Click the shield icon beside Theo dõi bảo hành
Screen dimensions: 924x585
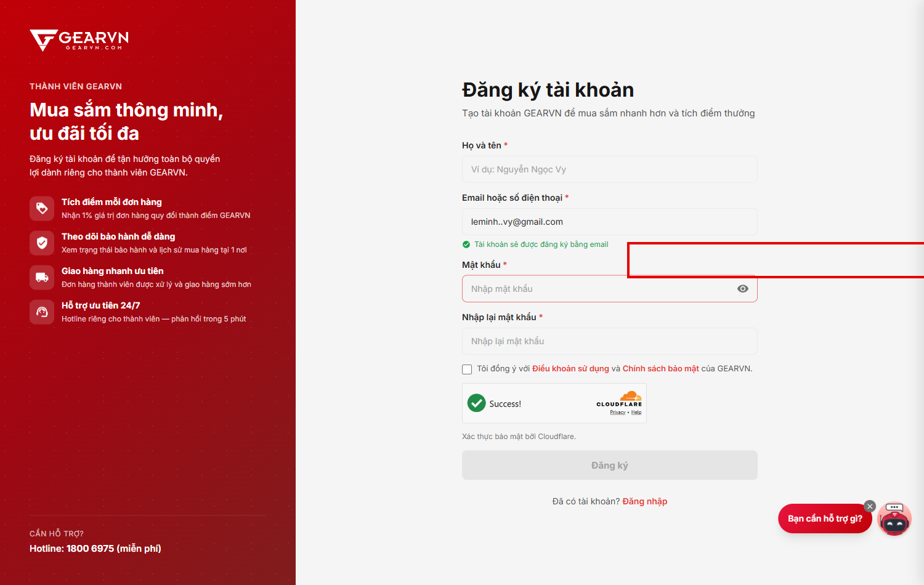(x=42, y=243)
